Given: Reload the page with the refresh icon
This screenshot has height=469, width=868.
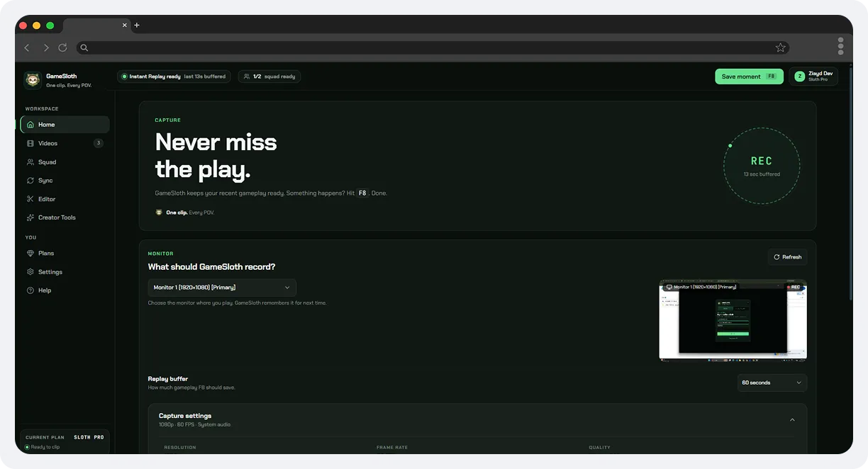Looking at the screenshot, I should click(62, 47).
